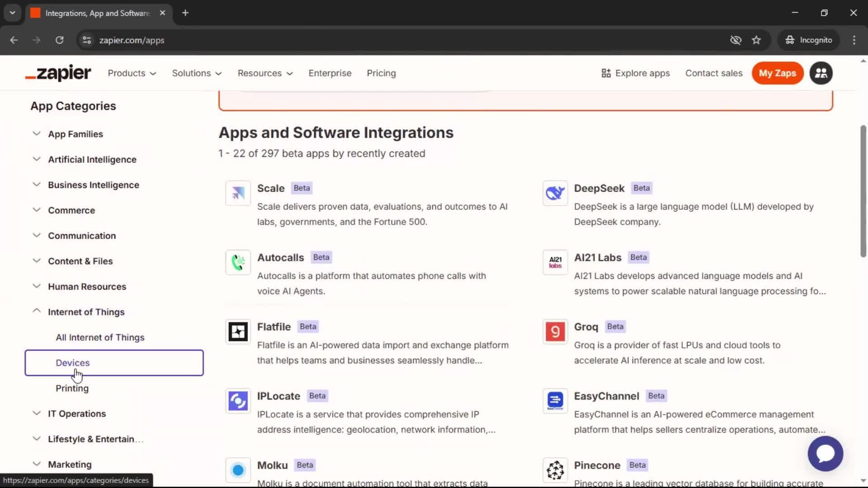This screenshot has height=488, width=868.
Task: Click the page vertical scrollbar thumb
Action: pyautogui.click(x=863, y=191)
